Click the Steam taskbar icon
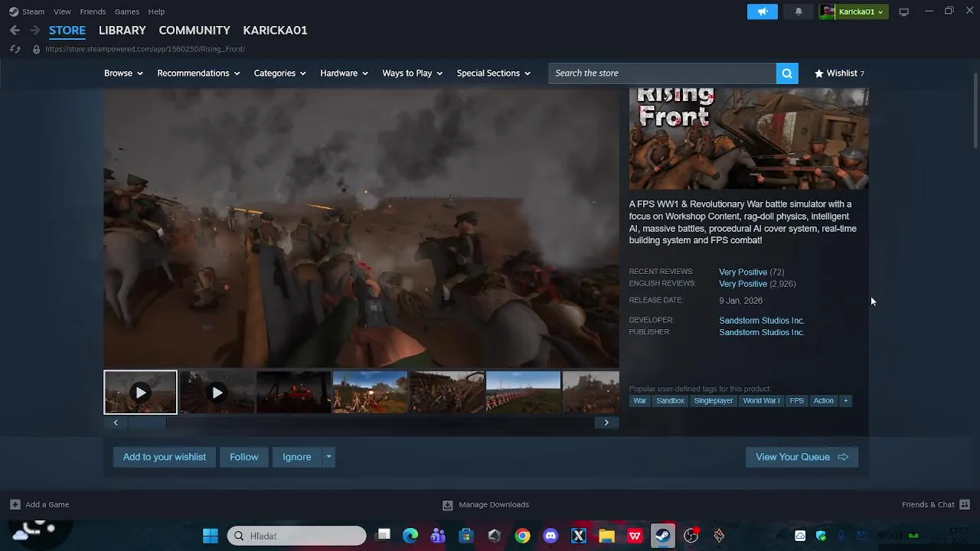The height and width of the screenshot is (551, 980). [663, 536]
